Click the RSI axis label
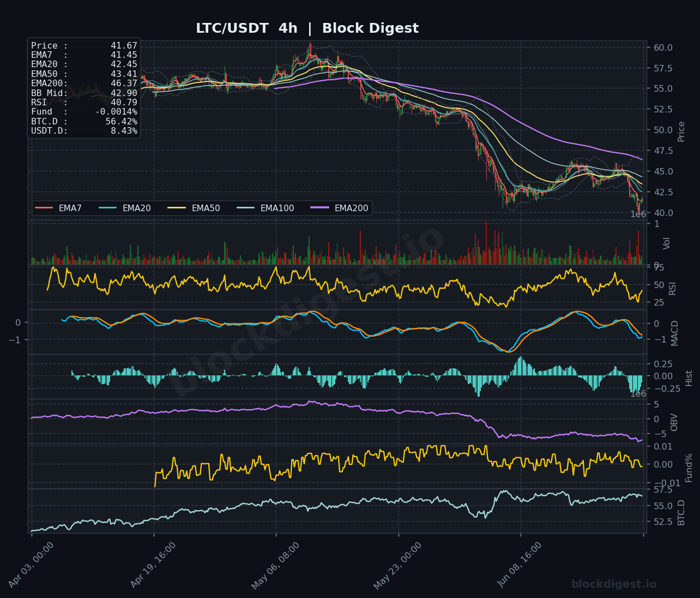The height and width of the screenshot is (598, 700). (x=672, y=288)
